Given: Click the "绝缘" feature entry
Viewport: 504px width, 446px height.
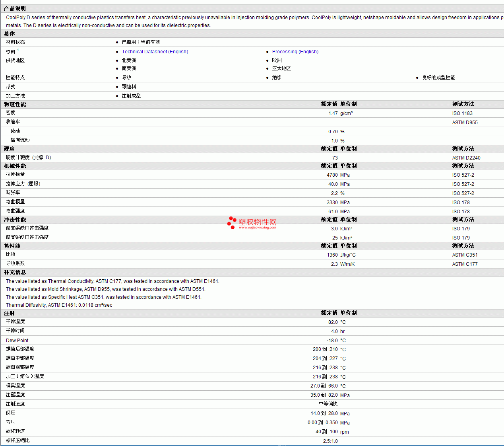Looking at the screenshot, I should (x=277, y=78).
